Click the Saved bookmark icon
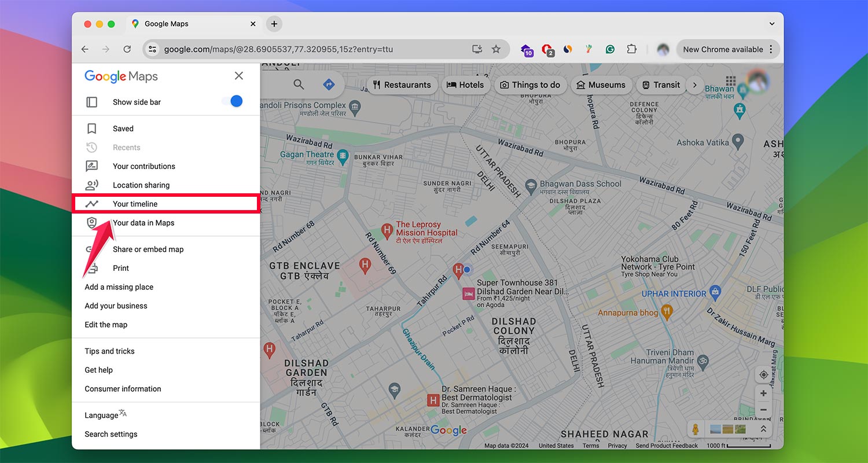 click(x=91, y=128)
